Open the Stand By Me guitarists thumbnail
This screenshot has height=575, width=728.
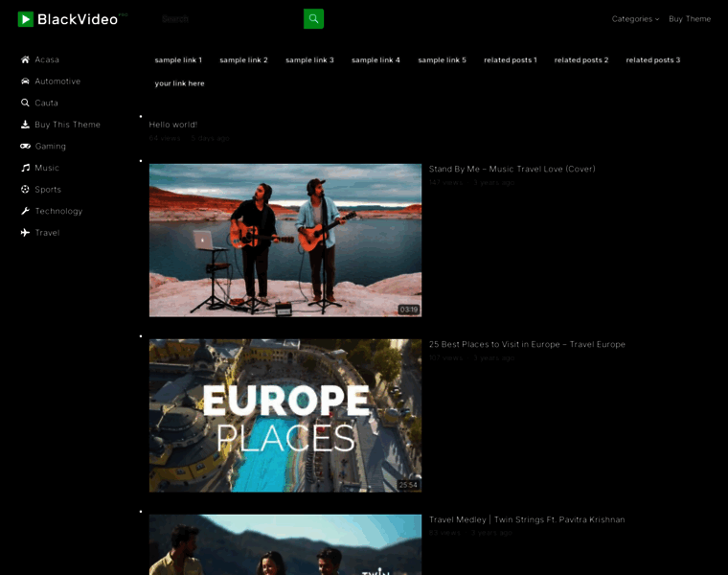coord(285,241)
